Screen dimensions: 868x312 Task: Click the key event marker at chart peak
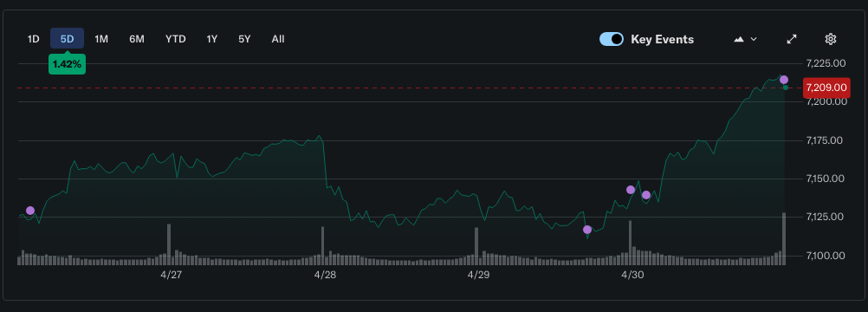click(x=784, y=80)
